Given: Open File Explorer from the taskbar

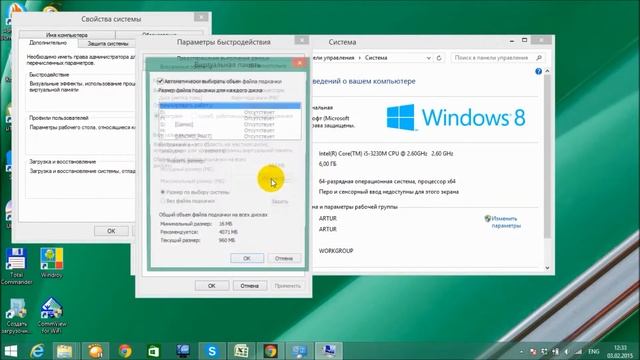Looking at the screenshot, I should click(x=64, y=351).
